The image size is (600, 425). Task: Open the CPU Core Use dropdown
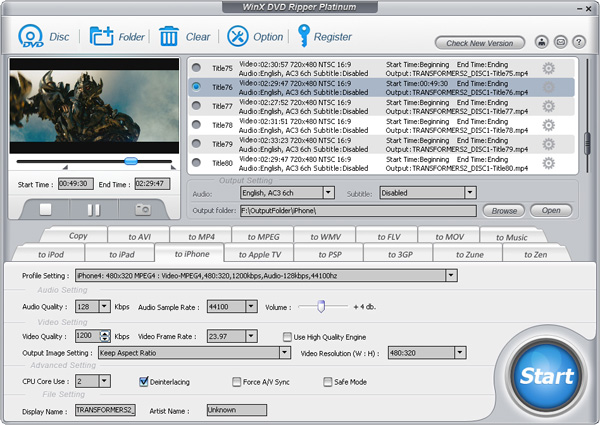(104, 381)
